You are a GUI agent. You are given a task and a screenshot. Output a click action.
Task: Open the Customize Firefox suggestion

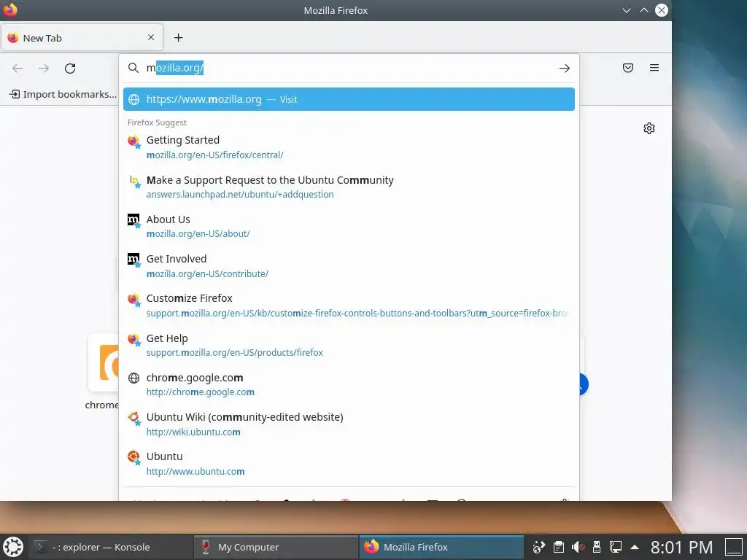click(349, 306)
